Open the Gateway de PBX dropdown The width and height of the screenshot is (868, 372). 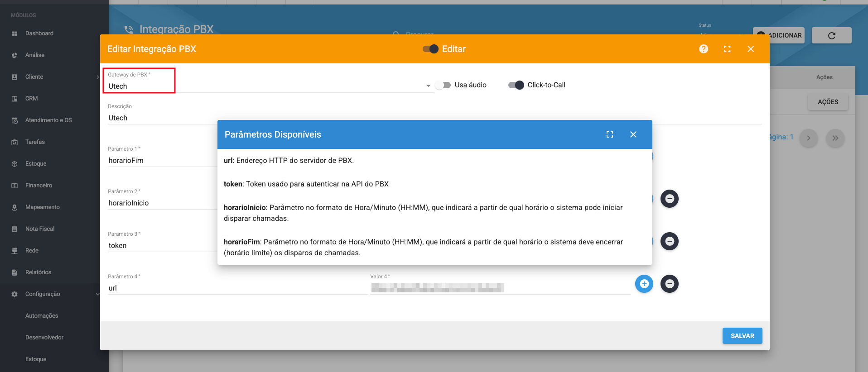428,86
